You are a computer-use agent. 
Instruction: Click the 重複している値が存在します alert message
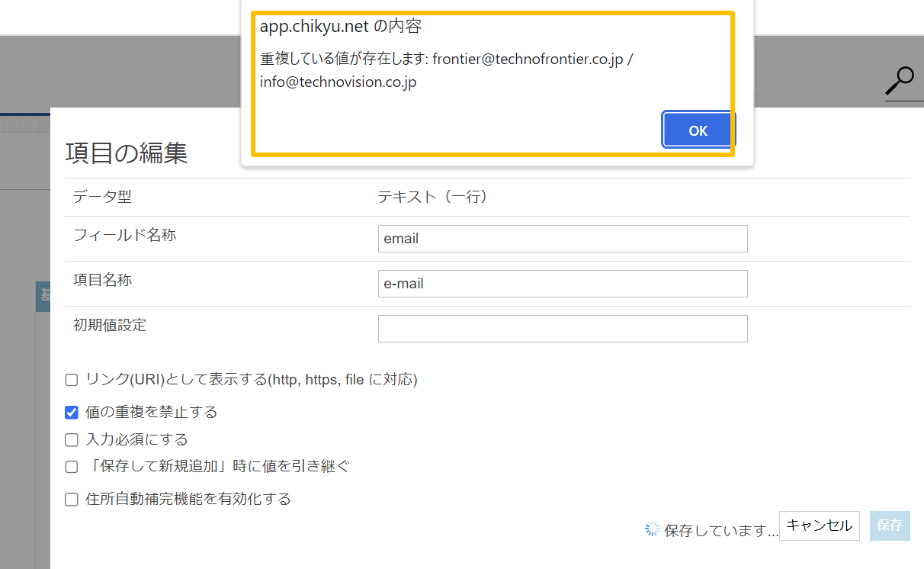click(x=446, y=70)
